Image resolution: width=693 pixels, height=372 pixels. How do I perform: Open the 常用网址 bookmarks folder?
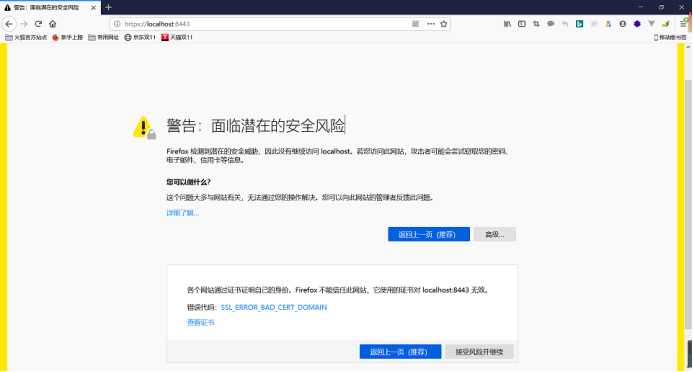pyautogui.click(x=103, y=38)
